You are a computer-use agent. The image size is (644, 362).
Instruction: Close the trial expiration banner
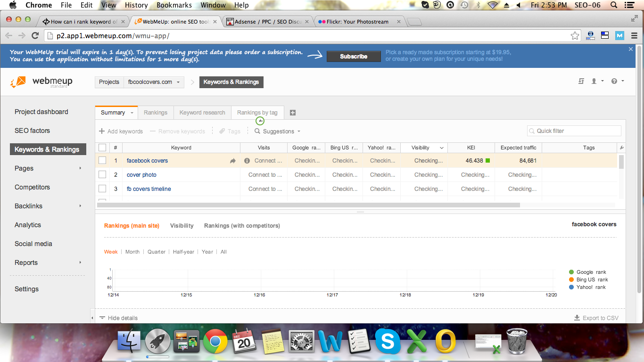point(631,49)
